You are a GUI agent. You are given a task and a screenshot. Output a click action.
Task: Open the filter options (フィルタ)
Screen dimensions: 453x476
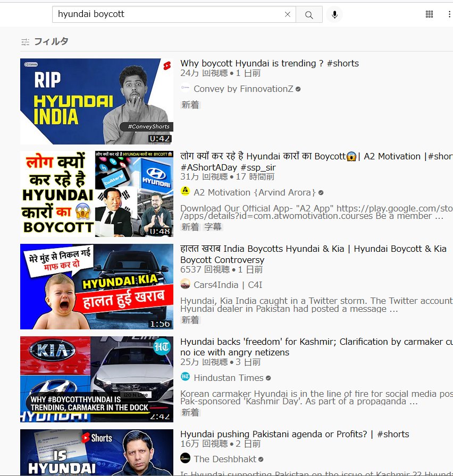[45, 41]
